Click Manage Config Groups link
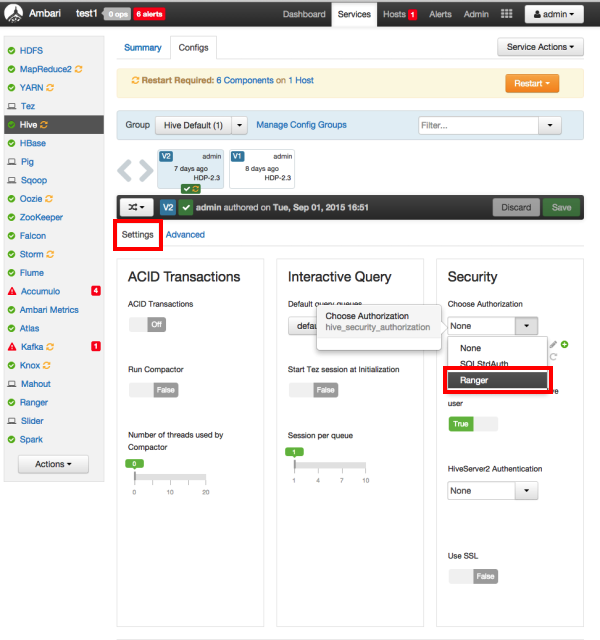Viewport: 600px width, 640px height. click(x=301, y=124)
